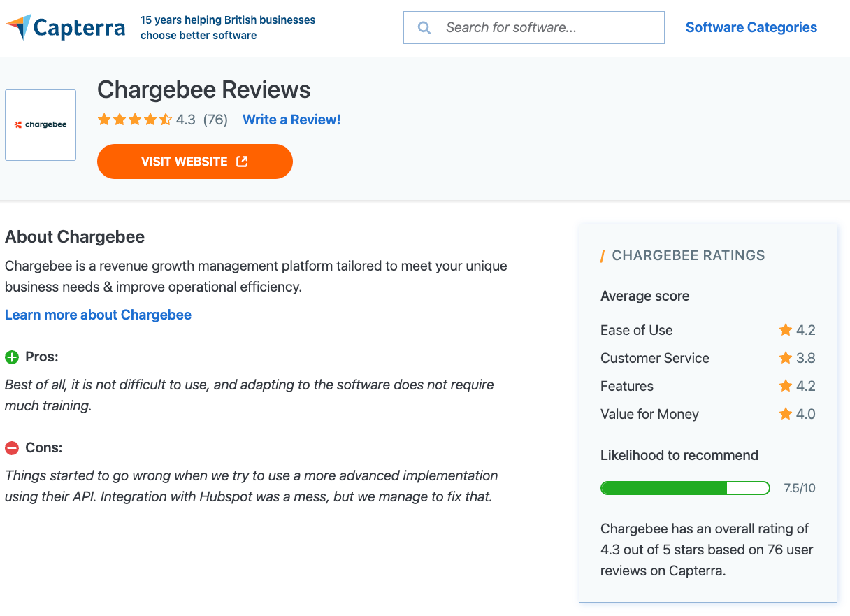Screen dimensions: 850x616
Task: Click the star icon next to Ease of Use
Action: click(784, 329)
